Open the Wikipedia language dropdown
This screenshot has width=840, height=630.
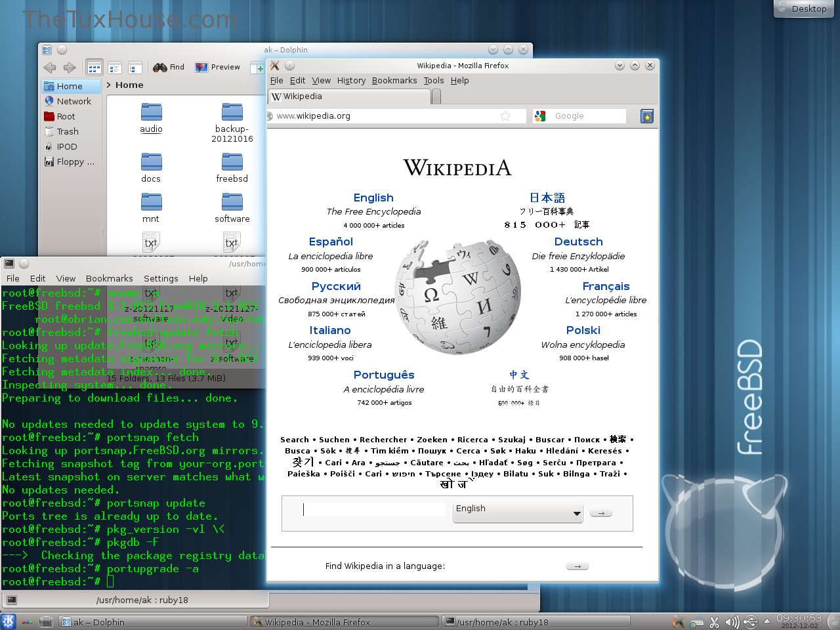click(x=518, y=513)
